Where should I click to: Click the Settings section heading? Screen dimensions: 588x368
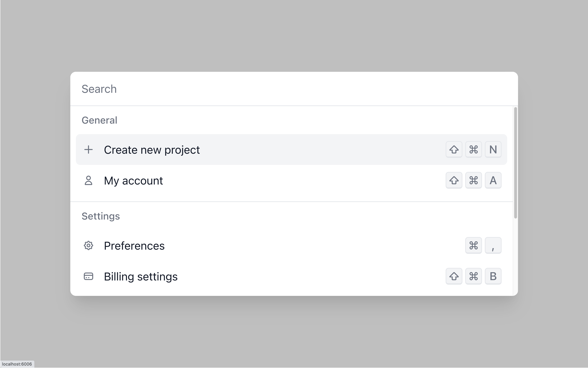(x=101, y=216)
